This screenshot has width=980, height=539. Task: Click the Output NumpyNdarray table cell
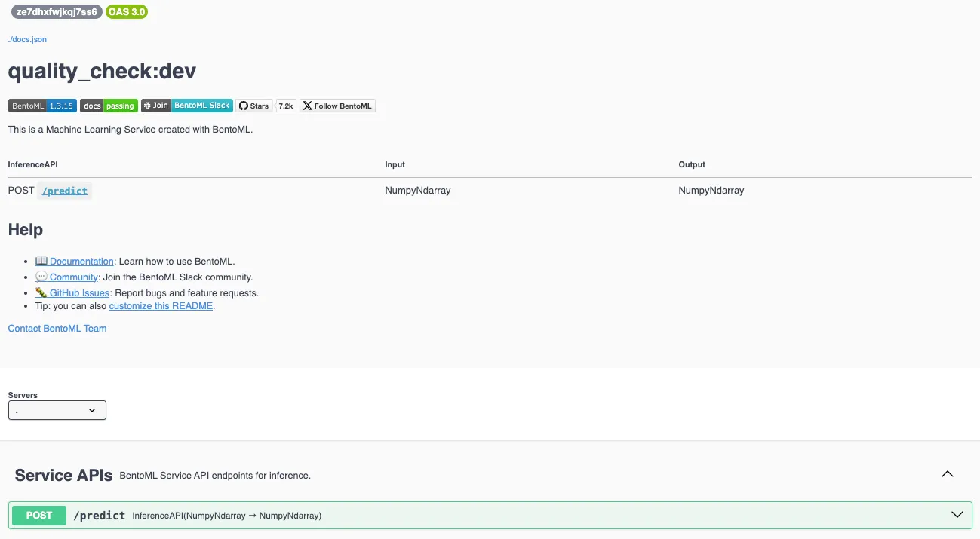pos(711,191)
